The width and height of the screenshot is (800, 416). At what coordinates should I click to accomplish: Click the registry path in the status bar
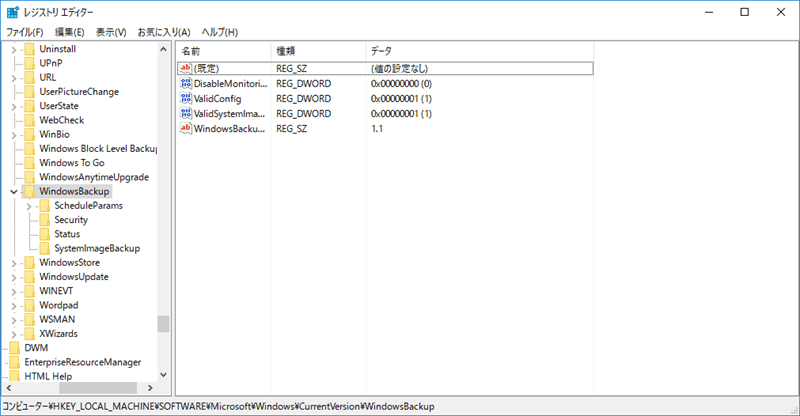click(218, 407)
